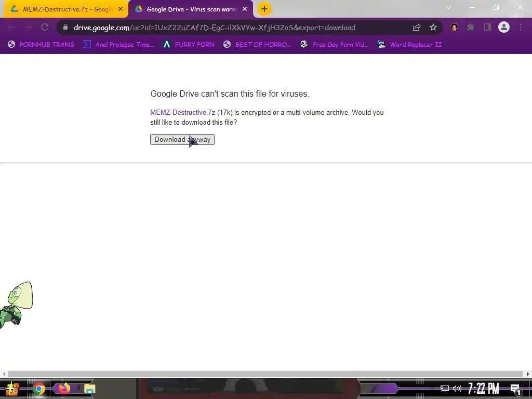Screen dimensions: 532x399
Task: Go back with the back arrow
Action: [x=11, y=27]
